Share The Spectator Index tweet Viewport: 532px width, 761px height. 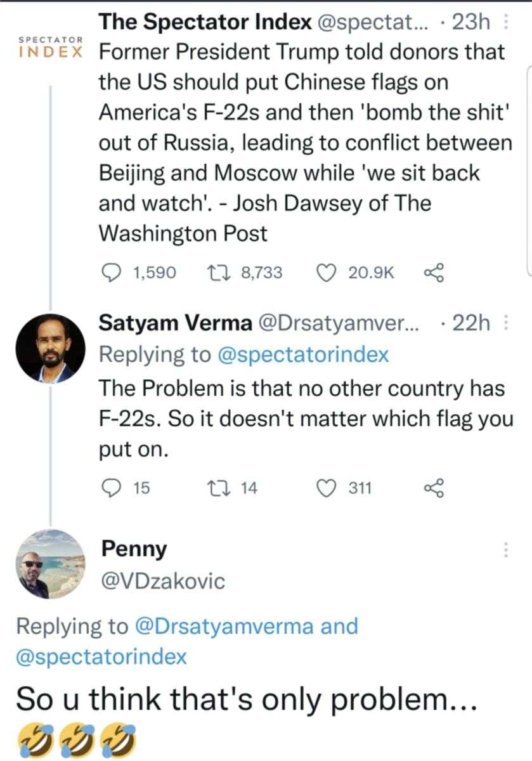pos(434,273)
